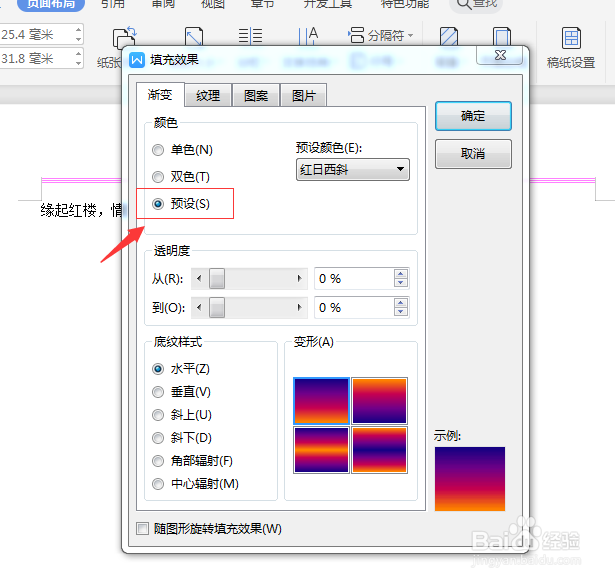Click the columns icon in ribbon
Image resolution: width=615 pixels, height=581 pixels.
pyautogui.click(x=250, y=36)
